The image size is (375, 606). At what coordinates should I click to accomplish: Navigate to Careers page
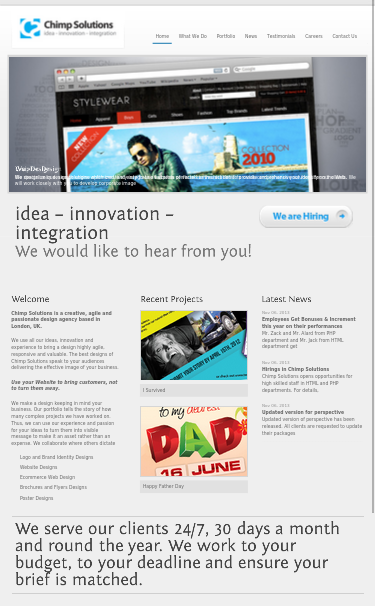coord(314,36)
